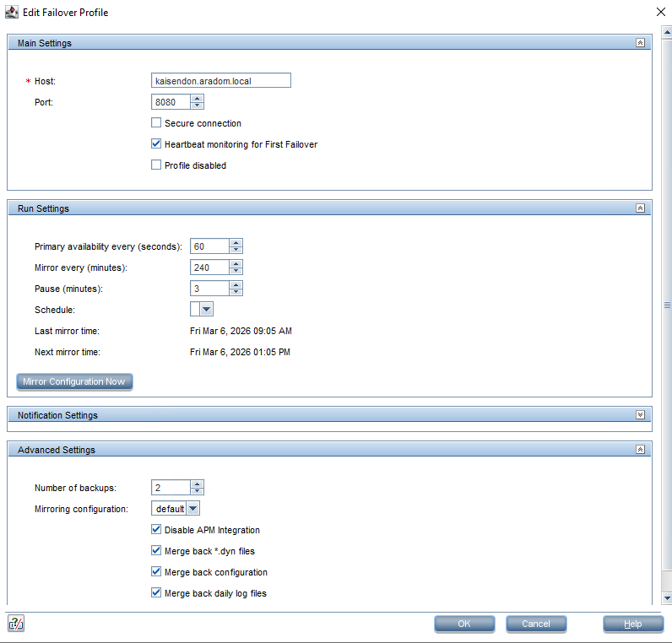The width and height of the screenshot is (672, 643).
Task: Collapse the Run Settings section
Action: 640,208
